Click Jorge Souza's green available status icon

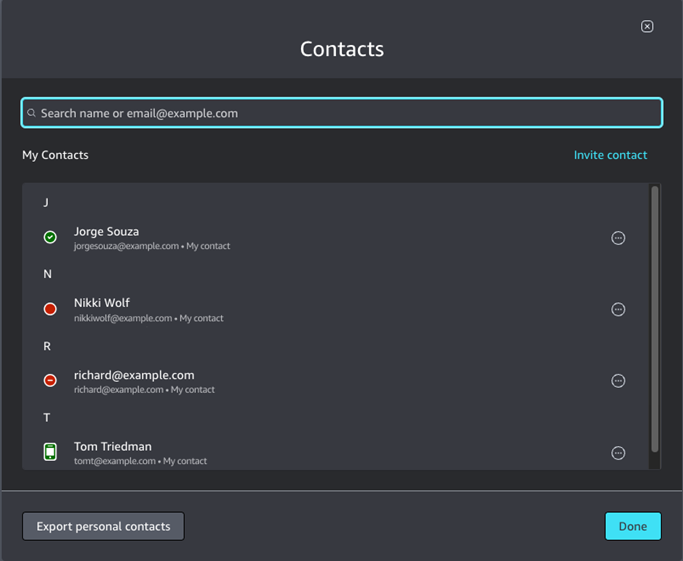50,237
